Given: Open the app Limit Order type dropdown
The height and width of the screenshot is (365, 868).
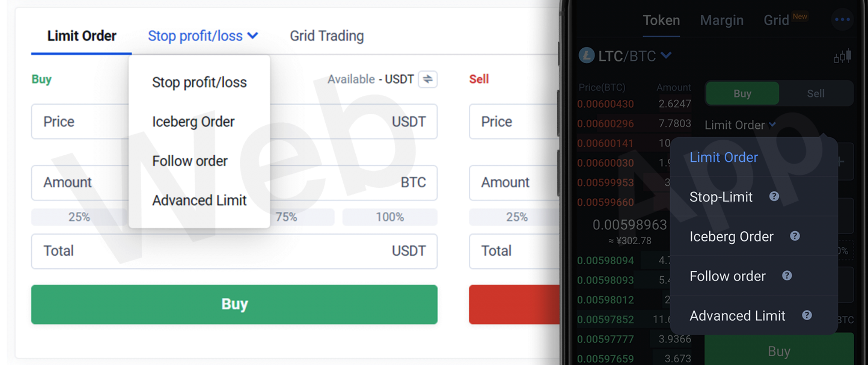Looking at the screenshot, I should (x=740, y=125).
